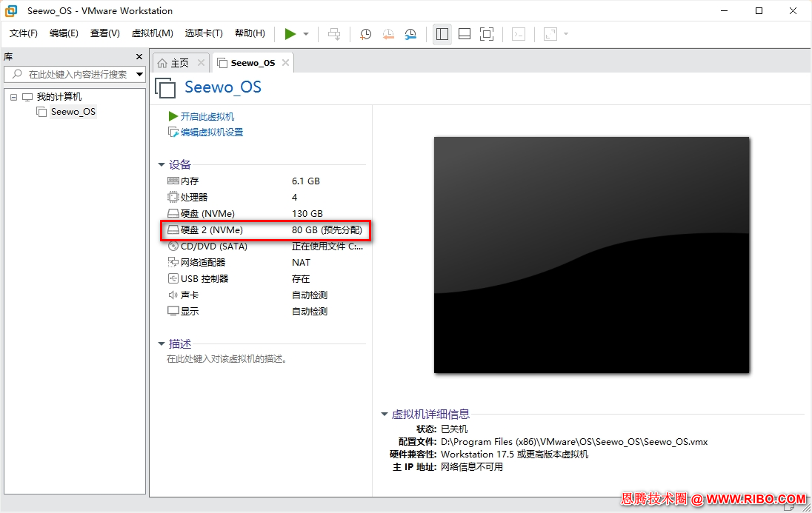Collapse the 虚拟机详细信息 section
812x513 pixels.
tap(385, 414)
